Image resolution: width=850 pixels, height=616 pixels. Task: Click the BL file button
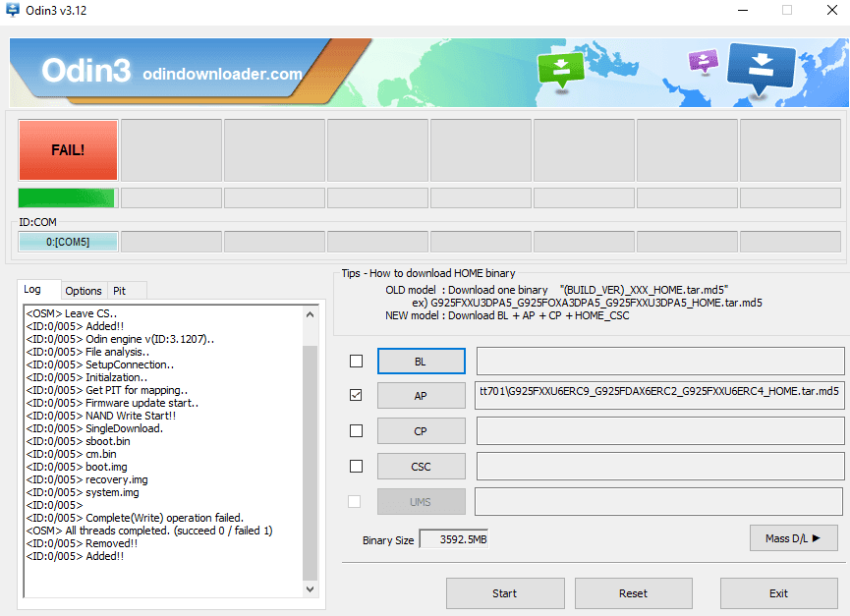click(422, 362)
